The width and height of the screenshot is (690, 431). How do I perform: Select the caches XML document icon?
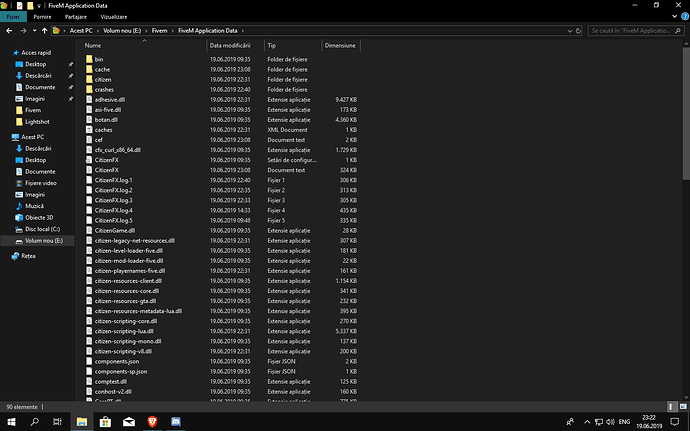click(89, 130)
